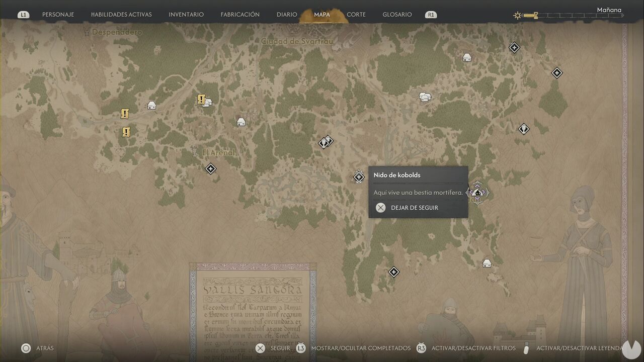Switch to the DIARIO tab

[x=287, y=15]
